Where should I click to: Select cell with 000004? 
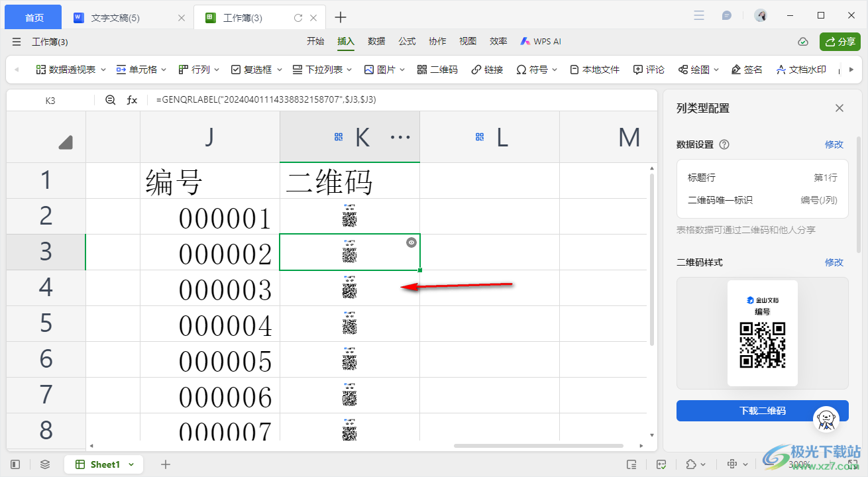coord(210,324)
